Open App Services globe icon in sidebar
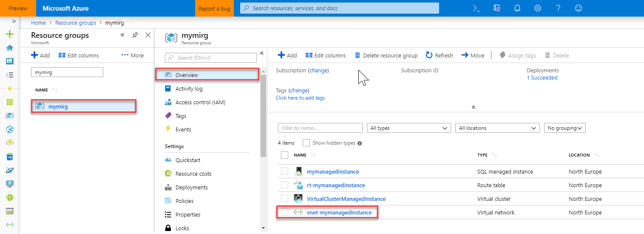The width and height of the screenshot is (644, 234). (x=10, y=129)
